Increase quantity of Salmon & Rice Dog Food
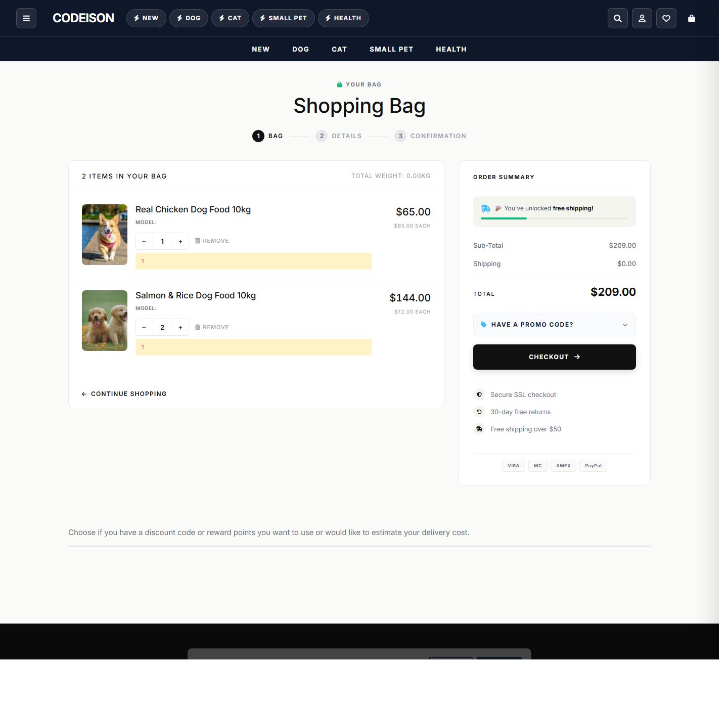 pos(180,327)
